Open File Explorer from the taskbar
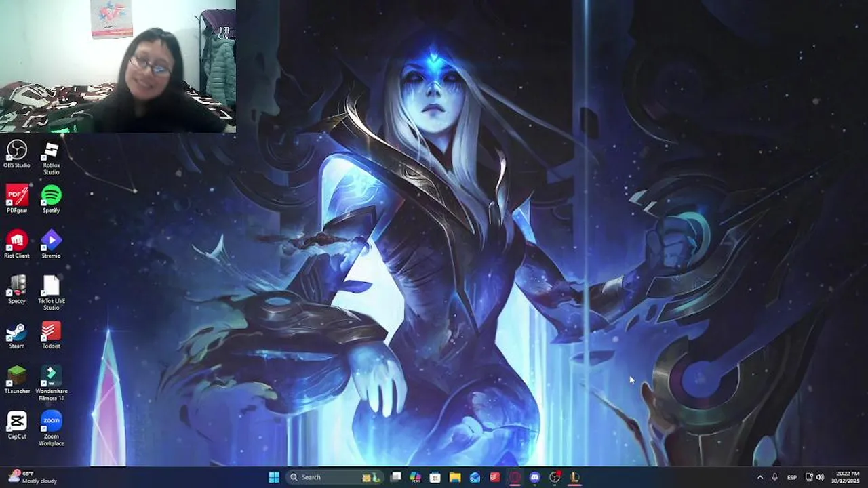The height and width of the screenshot is (488, 868). click(455, 477)
